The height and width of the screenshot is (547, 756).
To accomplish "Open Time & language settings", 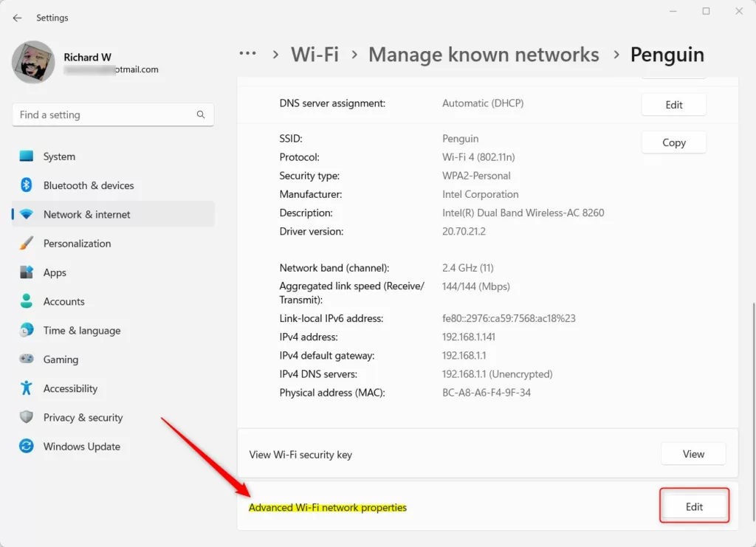I will click(x=81, y=331).
